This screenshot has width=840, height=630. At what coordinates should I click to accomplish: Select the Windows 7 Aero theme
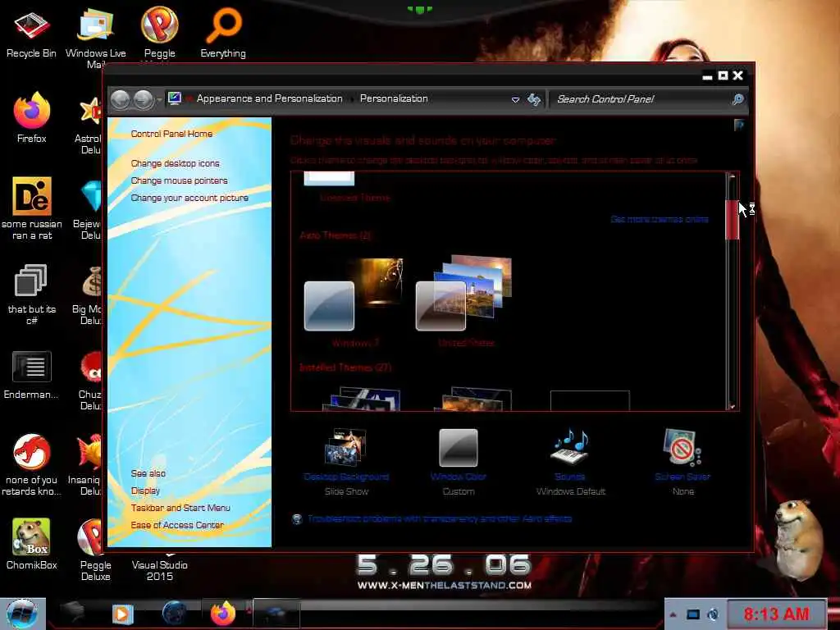pyautogui.click(x=354, y=304)
